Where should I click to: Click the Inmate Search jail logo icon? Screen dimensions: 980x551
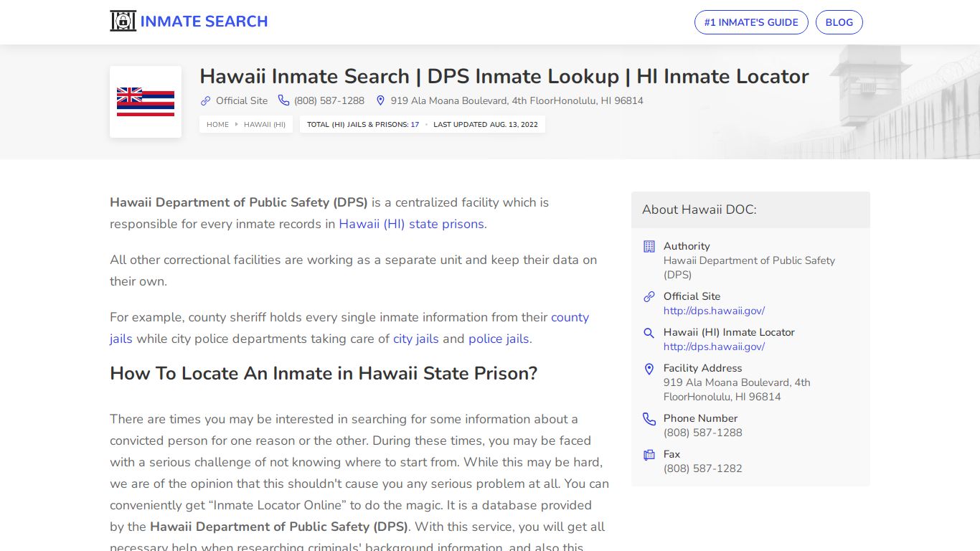(123, 22)
